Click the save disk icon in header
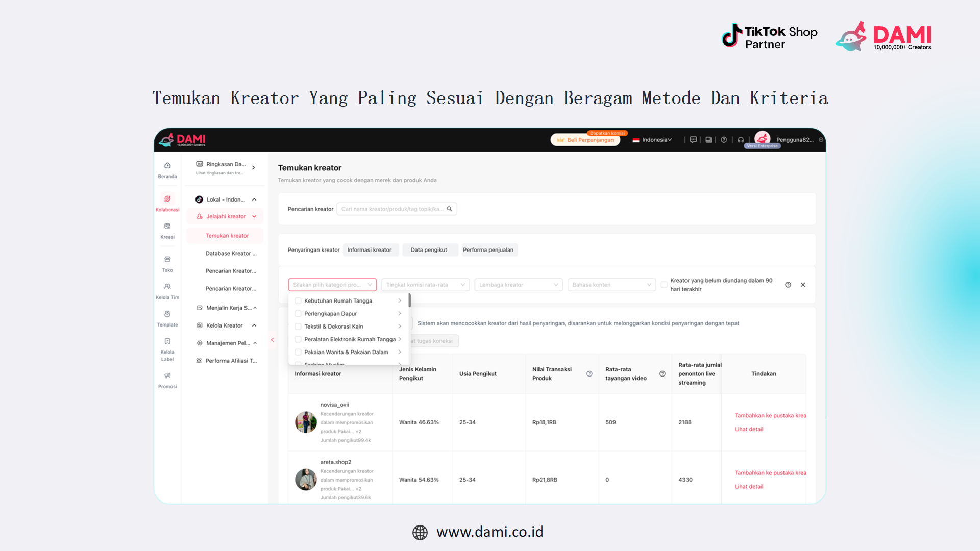This screenshot has width=980, height=551. 708,140
